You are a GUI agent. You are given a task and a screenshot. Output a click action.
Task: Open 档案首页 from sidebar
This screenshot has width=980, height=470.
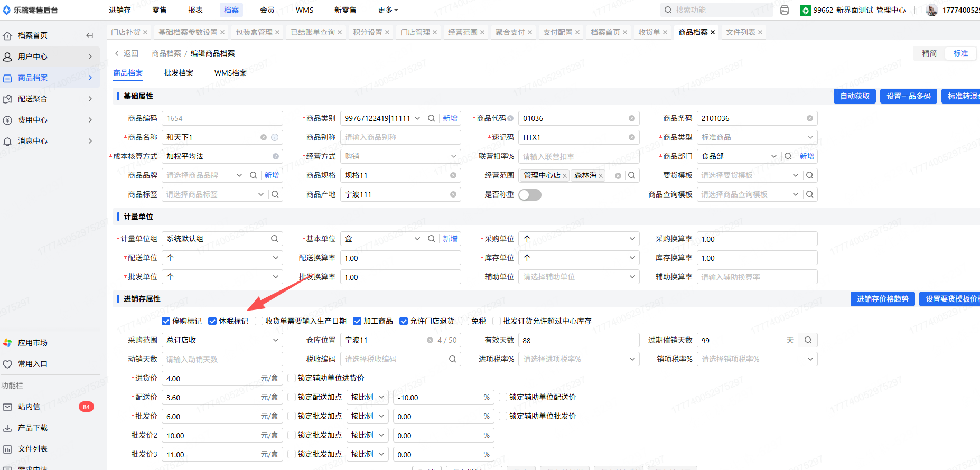tap(33, 35)
